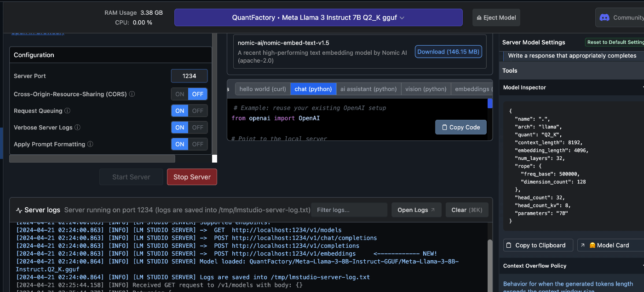Open the embeddings example tab
This screenshot has height=292, width=644.
point(472,89)
